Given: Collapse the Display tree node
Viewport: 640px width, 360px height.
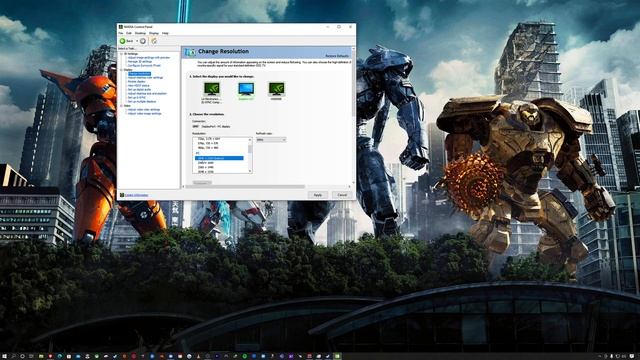Looking at the screenshot, I should [x=121, y=70].
